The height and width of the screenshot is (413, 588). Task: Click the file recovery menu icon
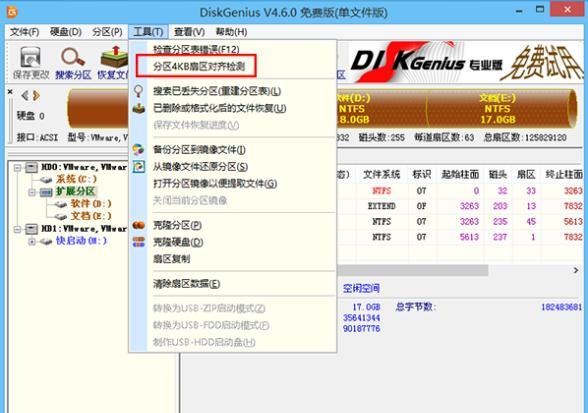[x=138, y=108]
